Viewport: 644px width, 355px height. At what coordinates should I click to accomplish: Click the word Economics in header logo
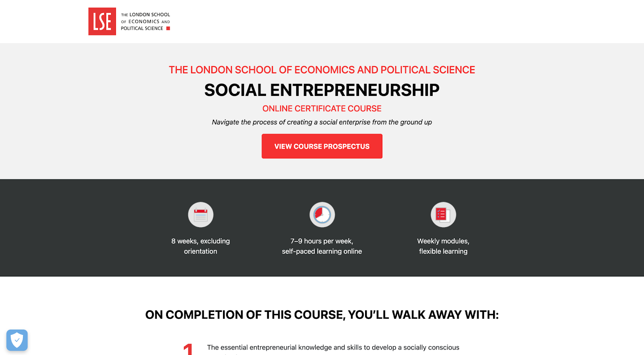[x=144, y=22]
